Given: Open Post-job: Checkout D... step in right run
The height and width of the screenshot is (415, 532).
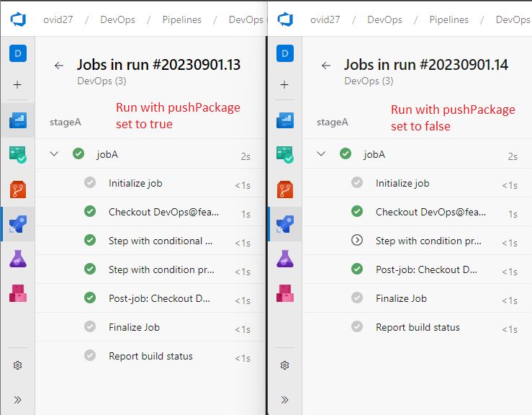Looking at the screenshot, I should (418, 269).
